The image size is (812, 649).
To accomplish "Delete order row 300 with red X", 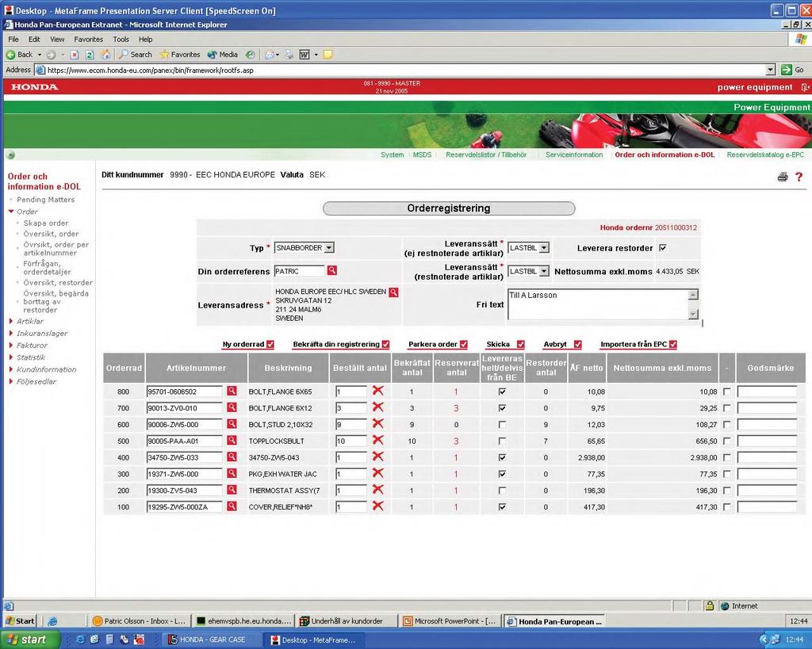I will (378, 473).
